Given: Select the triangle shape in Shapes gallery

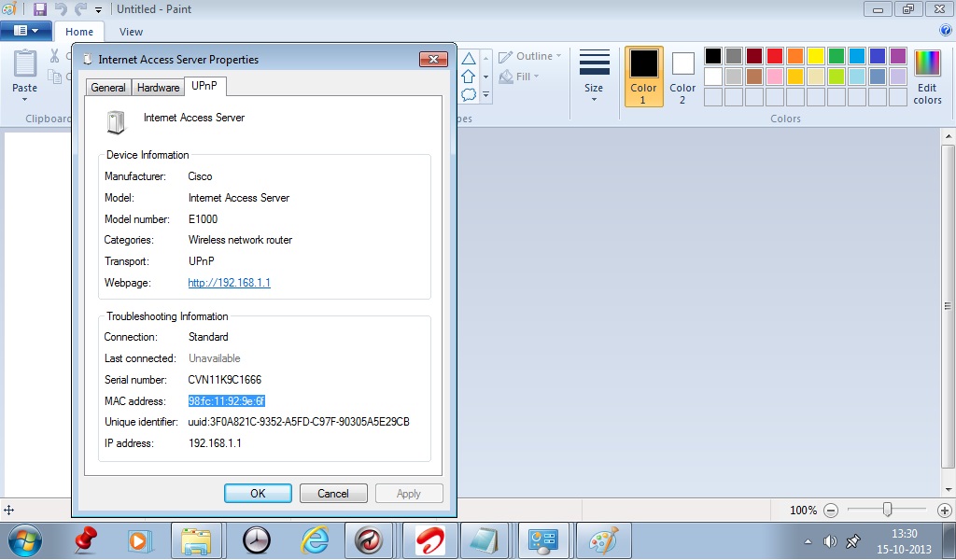Looking at the screenshot, I should click(x=469, y=59).
